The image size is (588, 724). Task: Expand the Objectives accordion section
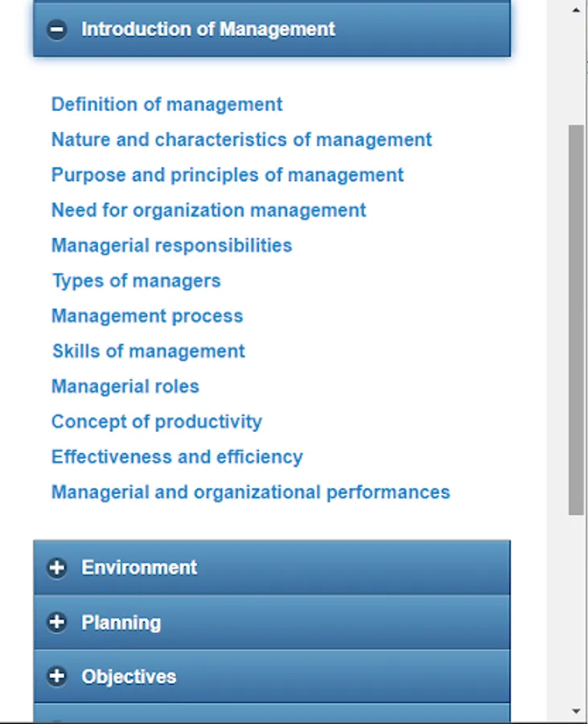click(272, 677)
